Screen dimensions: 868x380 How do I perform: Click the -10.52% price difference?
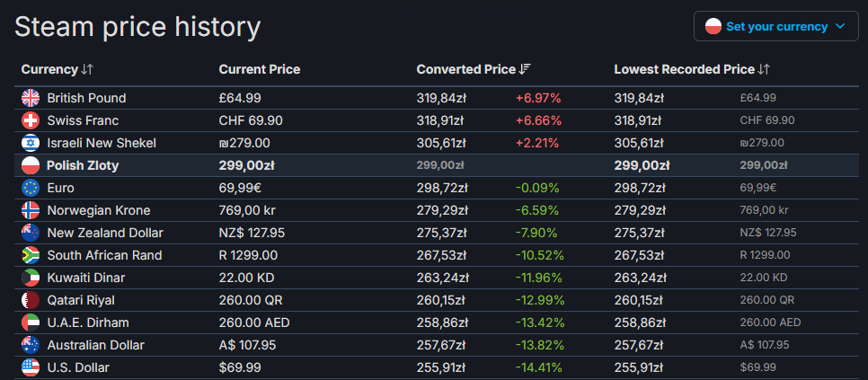540,255
